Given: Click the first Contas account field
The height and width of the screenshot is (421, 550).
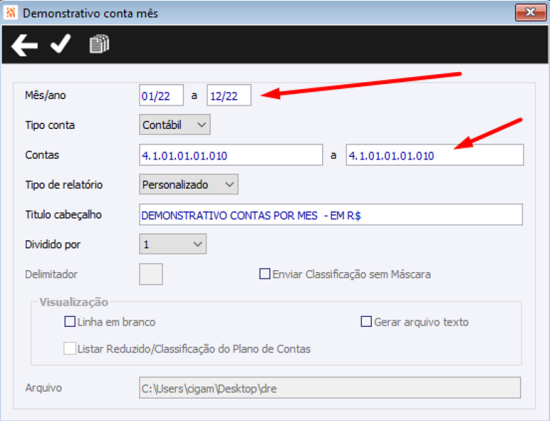Looking at the screenshot, I should pos(231,155).
